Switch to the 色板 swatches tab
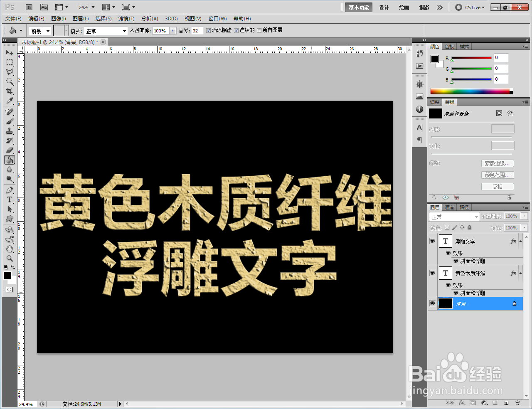Screen dimensions: 532x409 [x=449, y=47]
